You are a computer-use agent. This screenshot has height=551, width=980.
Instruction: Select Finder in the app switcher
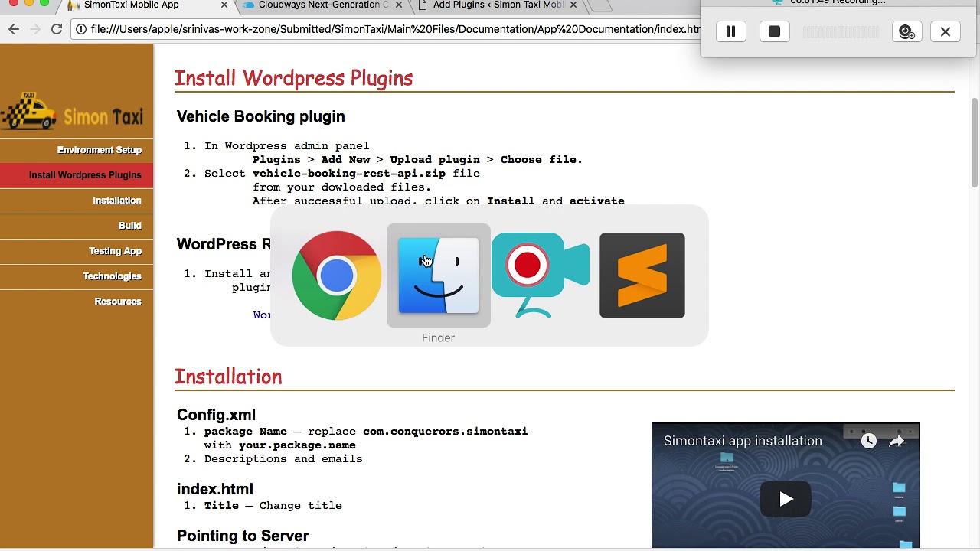click(439, 275)
